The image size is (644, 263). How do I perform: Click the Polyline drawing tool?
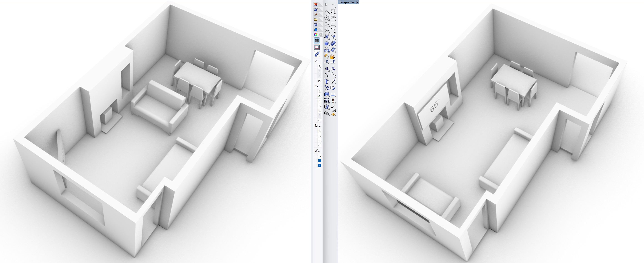pyautogui.click(x=326, y=12)
